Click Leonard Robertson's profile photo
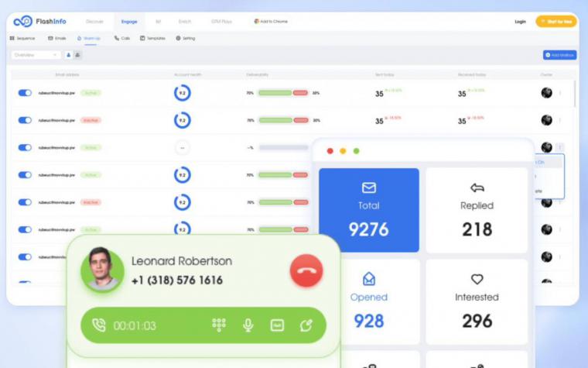 pos(102,270)
